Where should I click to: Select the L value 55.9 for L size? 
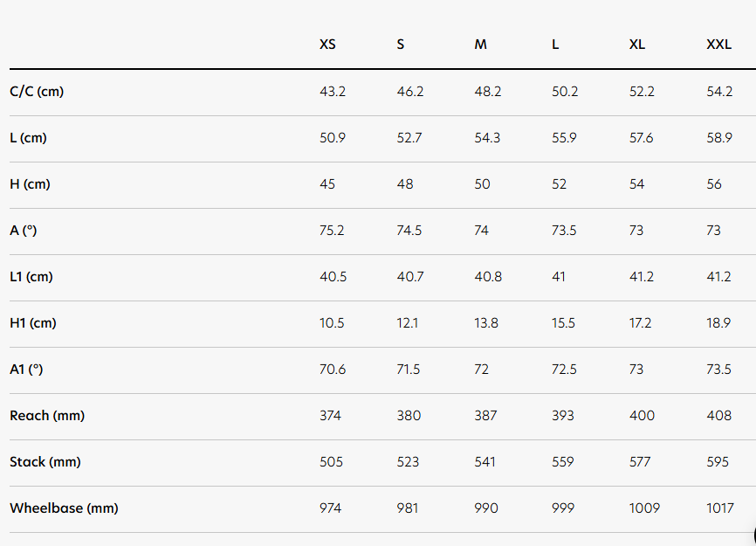click(x=564, y=138)
